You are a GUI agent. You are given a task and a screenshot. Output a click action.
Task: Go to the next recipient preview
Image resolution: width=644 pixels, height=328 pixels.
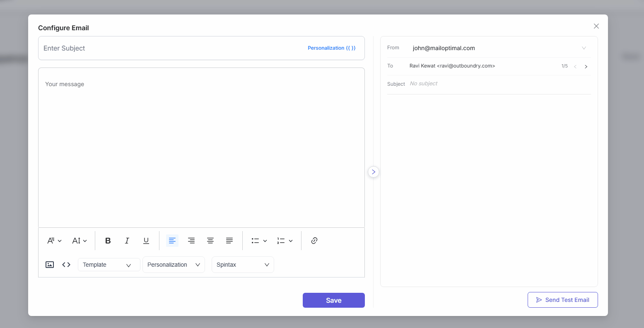click(586, 66)
